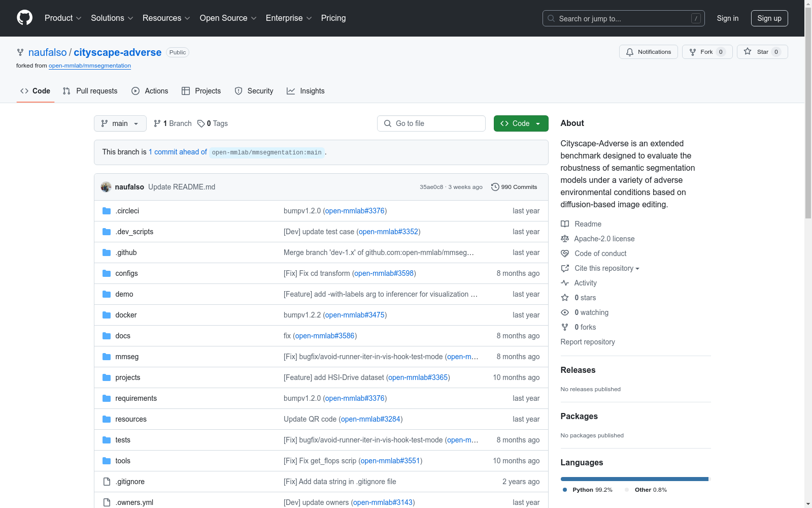Viewport: 812px width, 508px height.
Task: Click the Star icon button
Action: click(748, 51)
